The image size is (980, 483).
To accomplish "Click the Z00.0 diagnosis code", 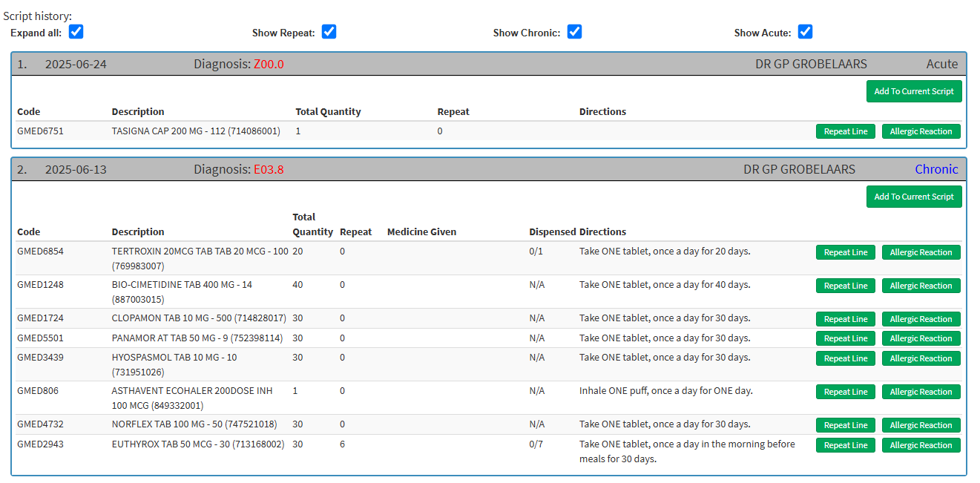I will (x=269, y=65).
